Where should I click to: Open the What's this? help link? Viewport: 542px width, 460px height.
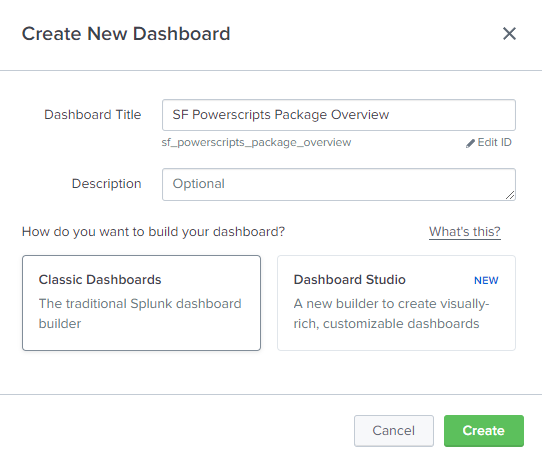(465, 232)
